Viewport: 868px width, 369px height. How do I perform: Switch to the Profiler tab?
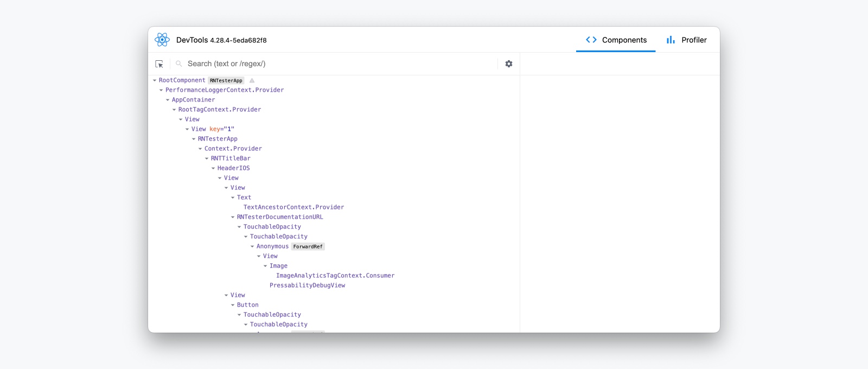(x=686, y=40)
